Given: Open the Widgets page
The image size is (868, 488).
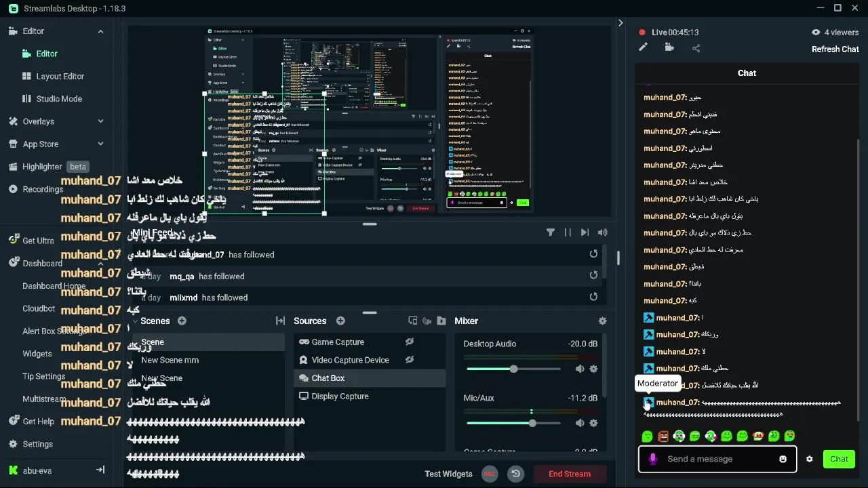Looking at the screenshot, I should 37,354.
